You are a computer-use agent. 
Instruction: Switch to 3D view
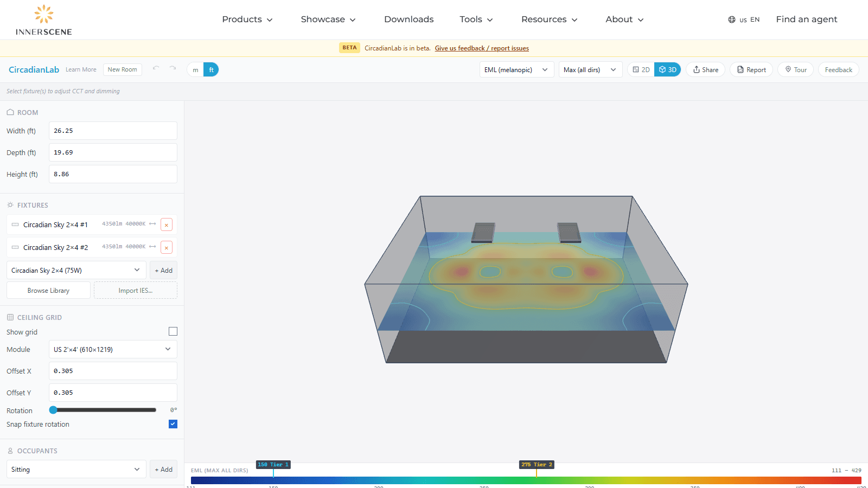(x=667, y=69)
